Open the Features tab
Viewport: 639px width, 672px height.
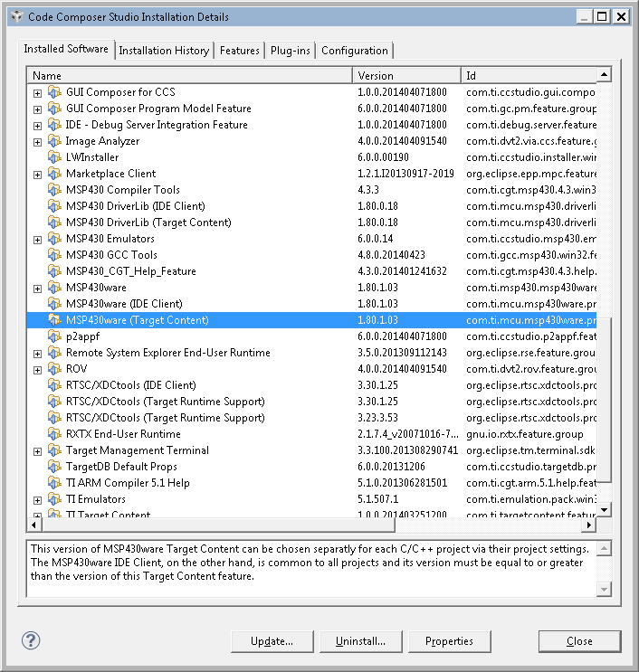point(239,51)
